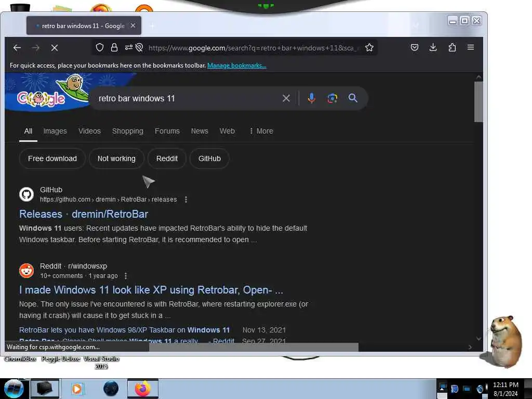The height and width of the screenshot is (399, 532).
Task: Click the GitHub result favicon
Action: coord(26,194)
